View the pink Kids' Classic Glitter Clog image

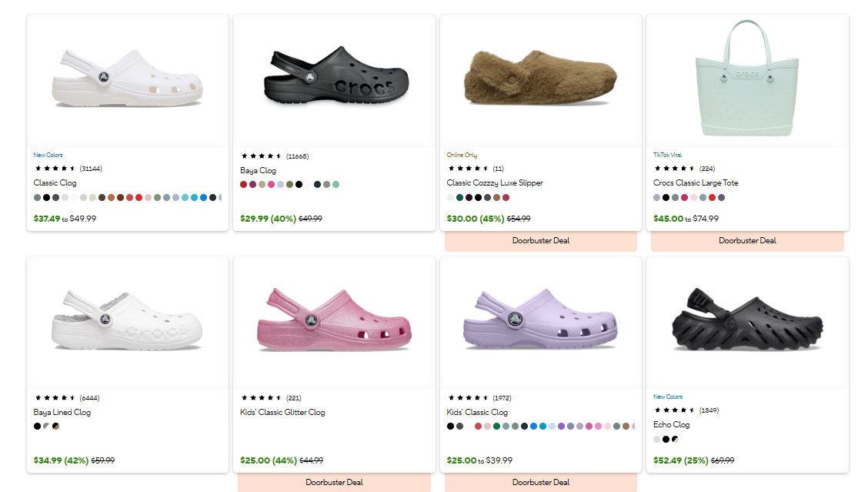(335, 322)
